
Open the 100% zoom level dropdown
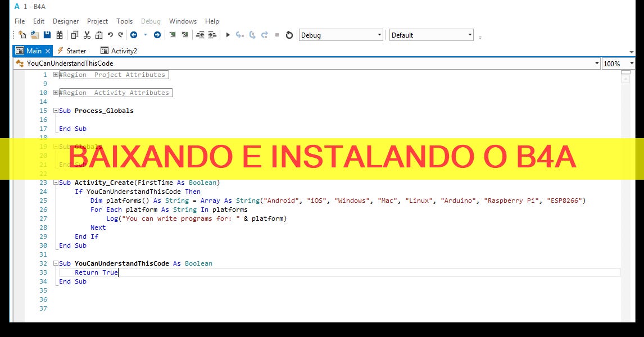tap(632, 63)
